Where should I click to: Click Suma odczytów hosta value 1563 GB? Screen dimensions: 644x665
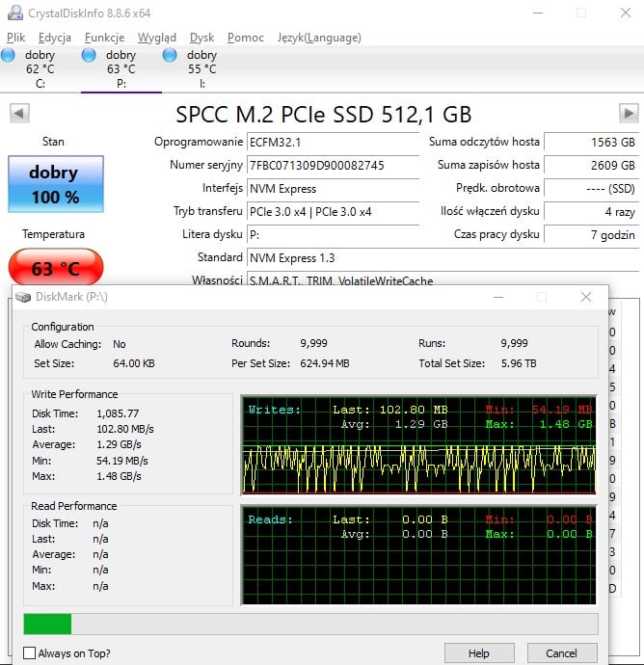[x=591, y=142]
